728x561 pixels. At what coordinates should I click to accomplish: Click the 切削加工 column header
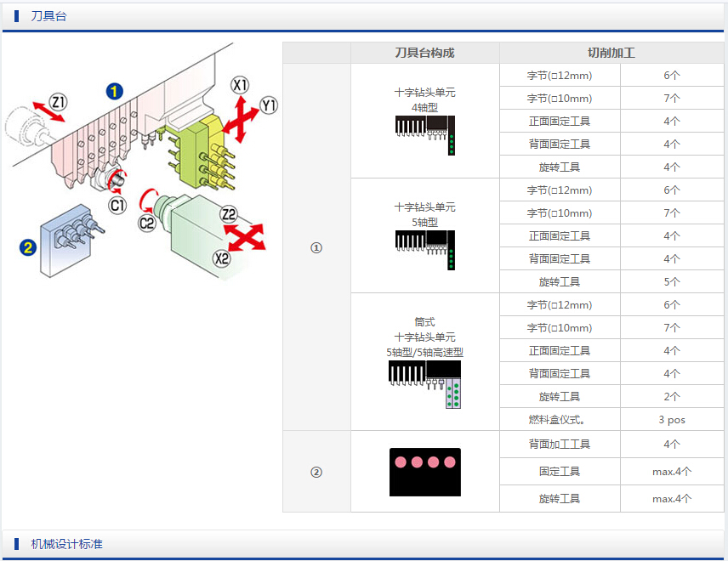click(x=611, y=53)
